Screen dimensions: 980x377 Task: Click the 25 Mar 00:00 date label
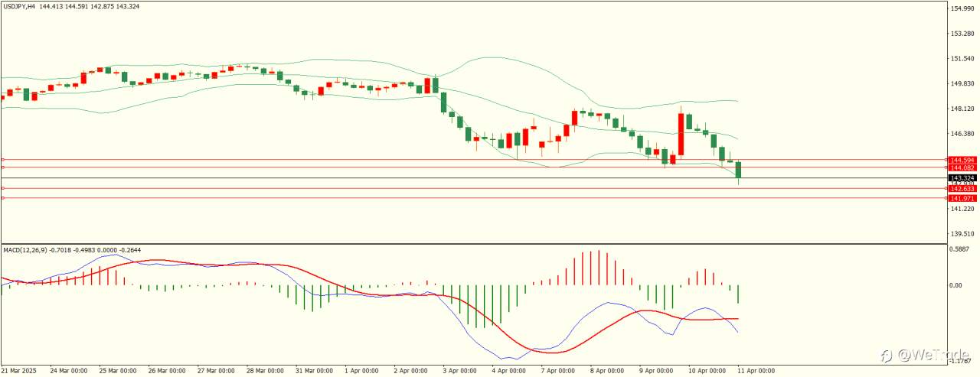pyautogui.click(x=116, y=371)
